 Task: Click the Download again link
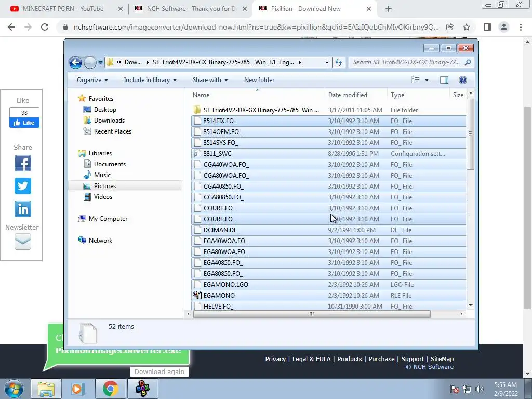[159, 371]
